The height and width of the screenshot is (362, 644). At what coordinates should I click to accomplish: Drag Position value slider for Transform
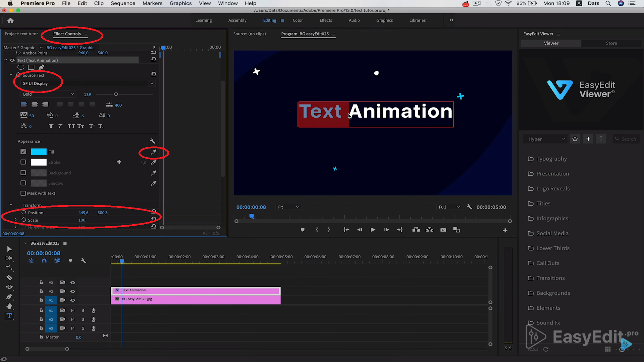[x=83, y=213]
